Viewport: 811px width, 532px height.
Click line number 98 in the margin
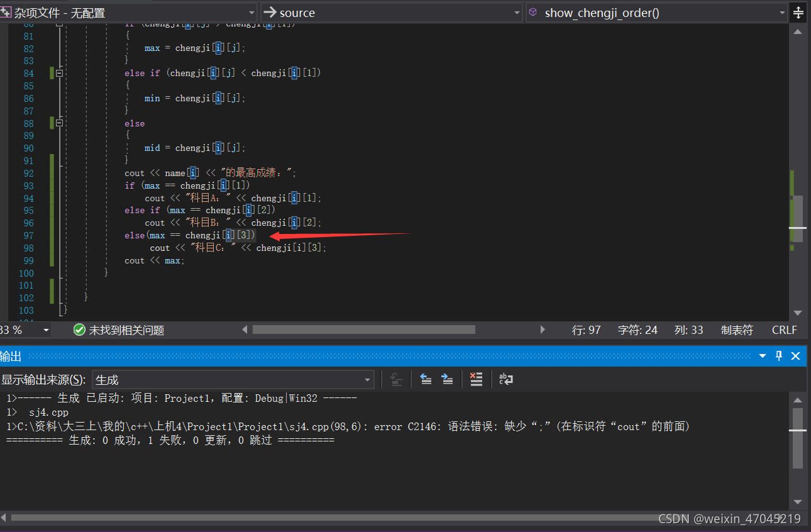point(28,248)
